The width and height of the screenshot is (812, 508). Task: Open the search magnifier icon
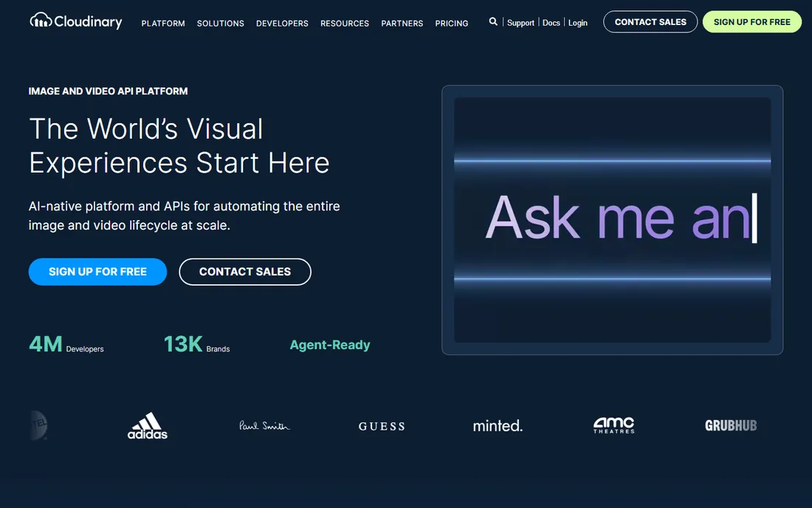(493, 21)
